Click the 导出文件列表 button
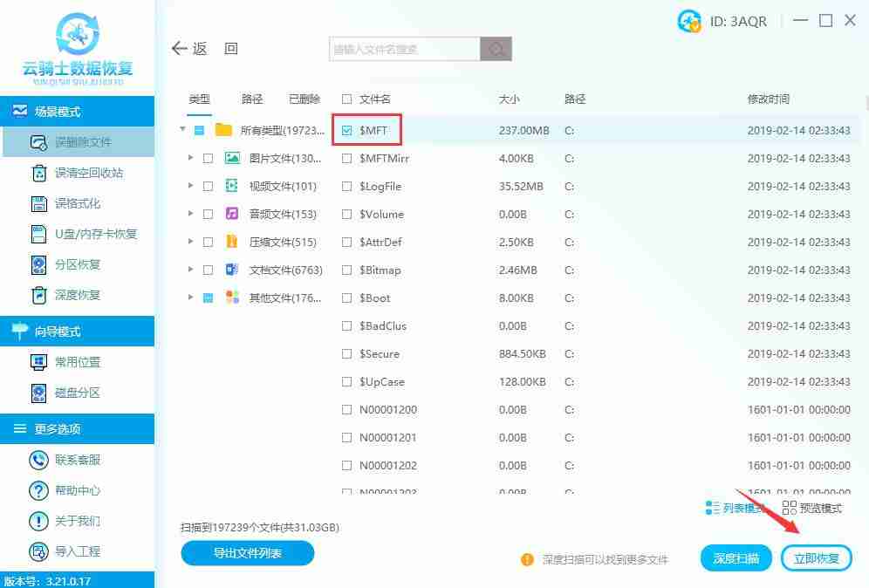 tap(247, 553)
